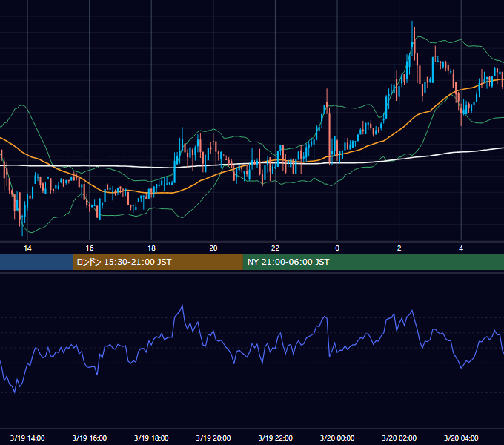The width and height of the screenshot is (504, 445).
Task: Select the ロンドン 15:30-21:00 JST session bar
Action: tap(157, 262)
